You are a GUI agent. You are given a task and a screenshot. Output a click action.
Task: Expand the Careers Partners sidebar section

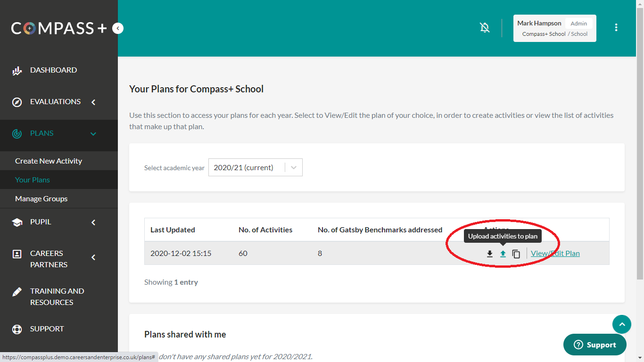93,257
